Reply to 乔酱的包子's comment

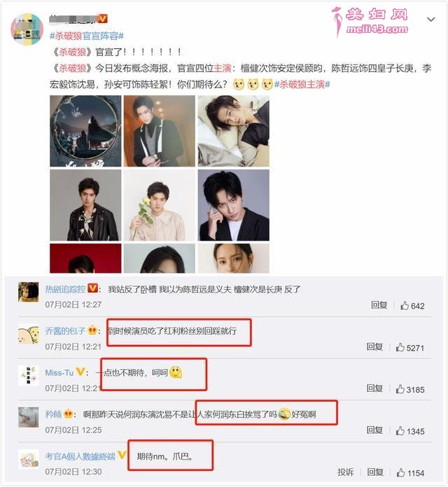pos(374,346)
